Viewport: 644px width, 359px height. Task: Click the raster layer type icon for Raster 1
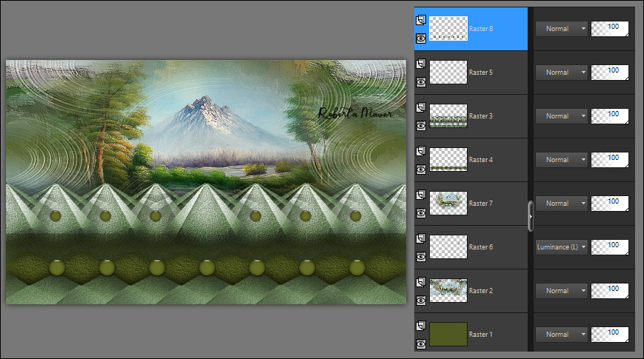pyautogui.click(x=421, y=326)
